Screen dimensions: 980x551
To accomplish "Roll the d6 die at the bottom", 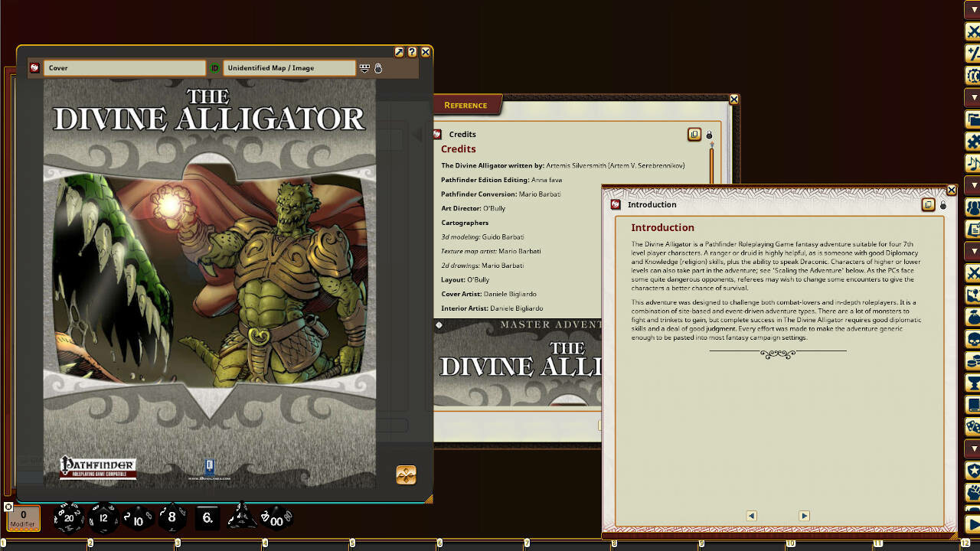I will [206, 518].
